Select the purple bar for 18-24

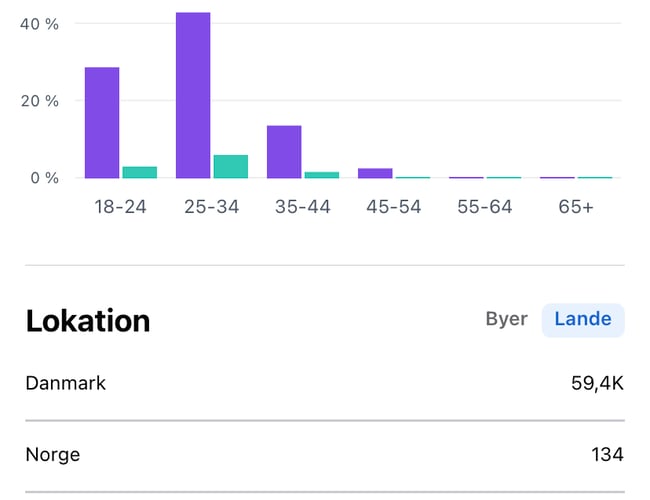click(102, 122)
